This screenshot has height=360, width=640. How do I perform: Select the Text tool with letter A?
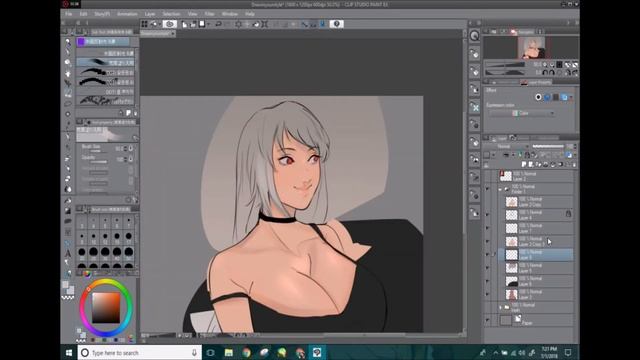68,253
